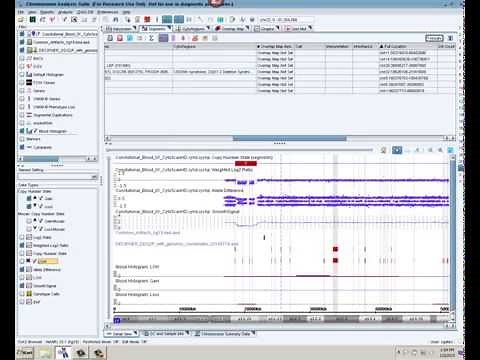Click the arrow beside the CytoRegions tab
The image size is (480, 360).
208,28
